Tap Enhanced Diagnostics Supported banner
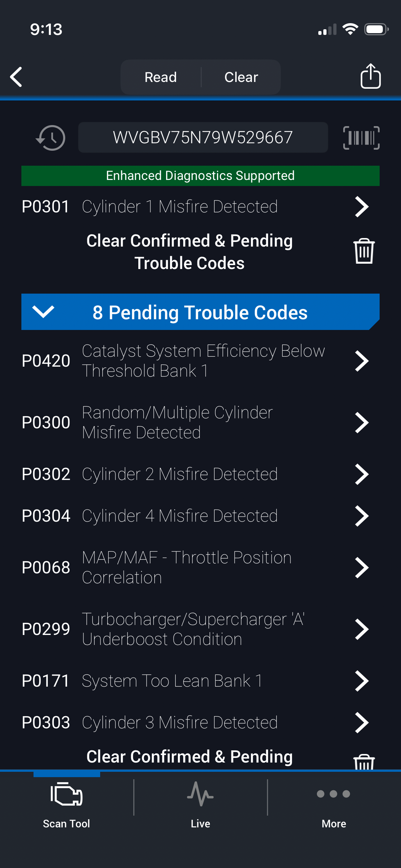The width and height of the screenshot is (401, 868). tap(200, 176)
